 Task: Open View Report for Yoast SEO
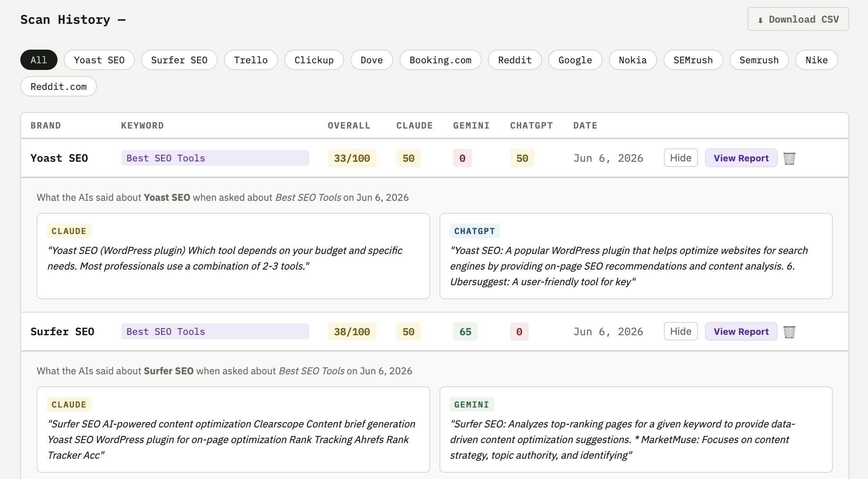pos(741,158)
